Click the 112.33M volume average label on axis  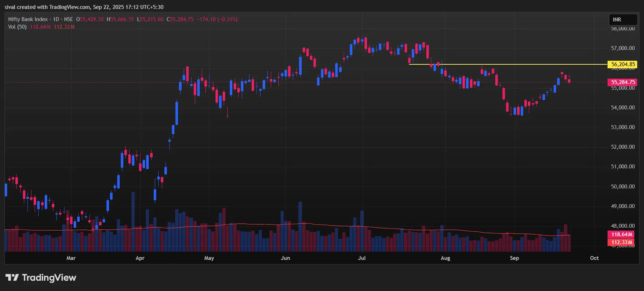621,242
